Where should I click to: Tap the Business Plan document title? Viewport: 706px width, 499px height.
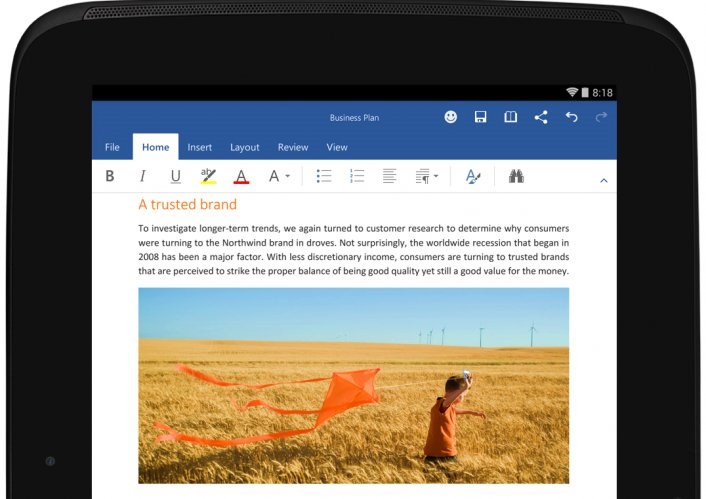pos(354,118)
